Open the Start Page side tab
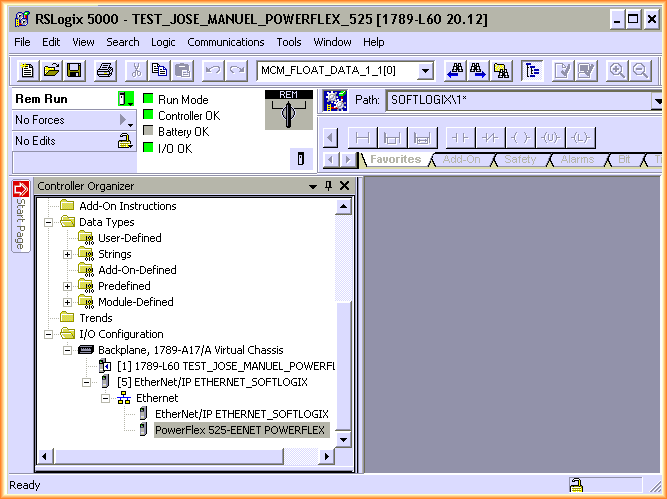 (x=20, y=222)
